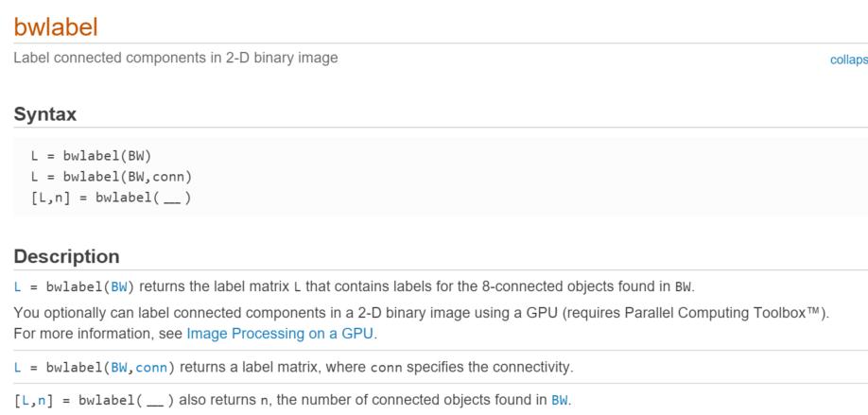Click BW argument link in bwlabel(BW) description
868x415 pixels.
[119, 286]
